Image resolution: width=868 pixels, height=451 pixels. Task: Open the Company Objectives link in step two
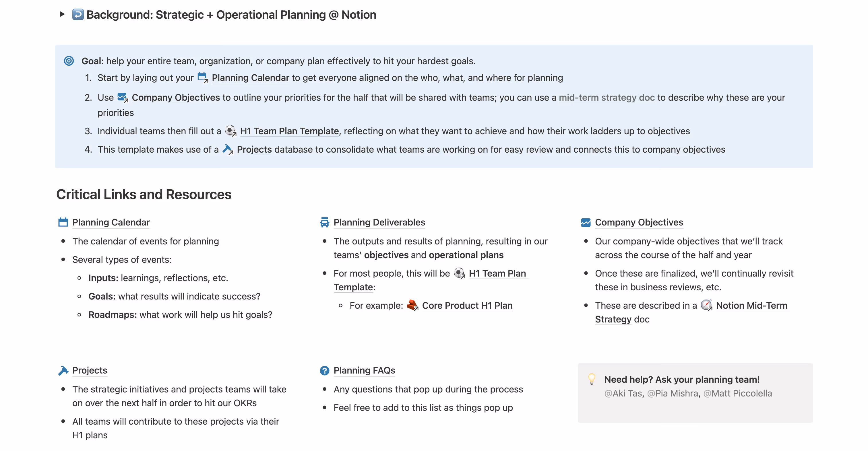click(176, 97)
